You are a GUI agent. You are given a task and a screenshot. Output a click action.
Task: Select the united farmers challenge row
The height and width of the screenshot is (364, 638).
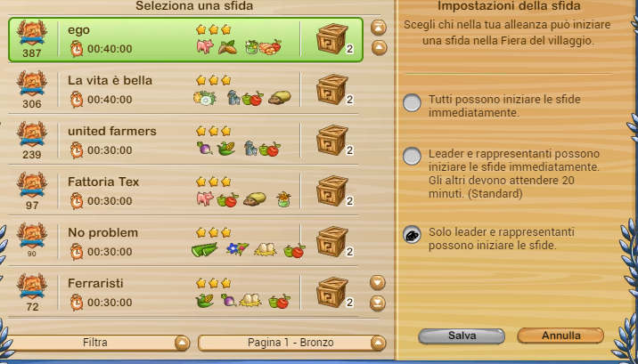coord(183,140)
